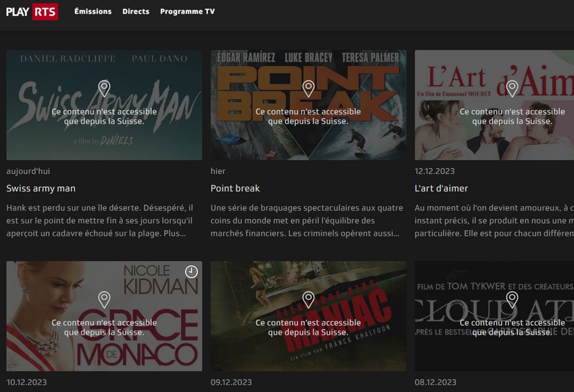
Task: Click the Swiss army man description text
Action: (x=99, y=221)
